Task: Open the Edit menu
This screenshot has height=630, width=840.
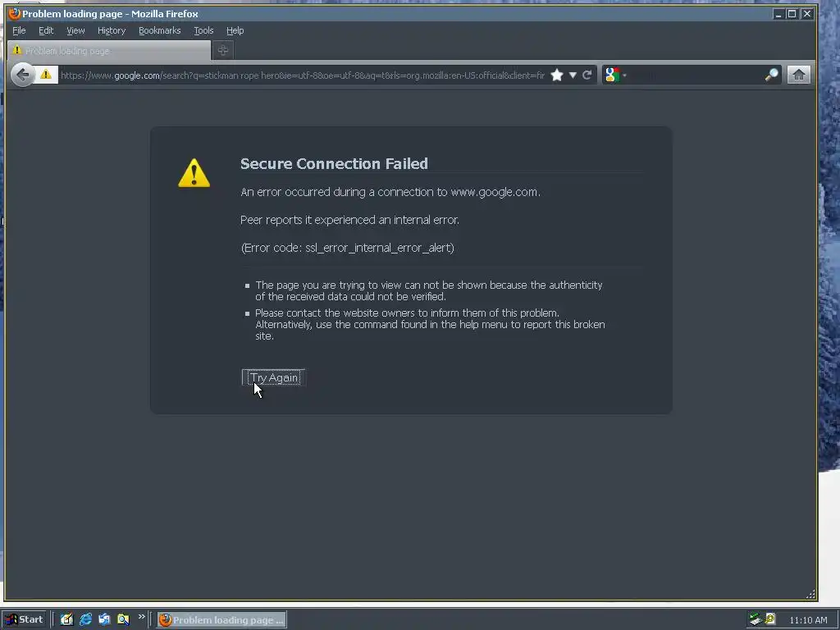Action: pos(46,30)
